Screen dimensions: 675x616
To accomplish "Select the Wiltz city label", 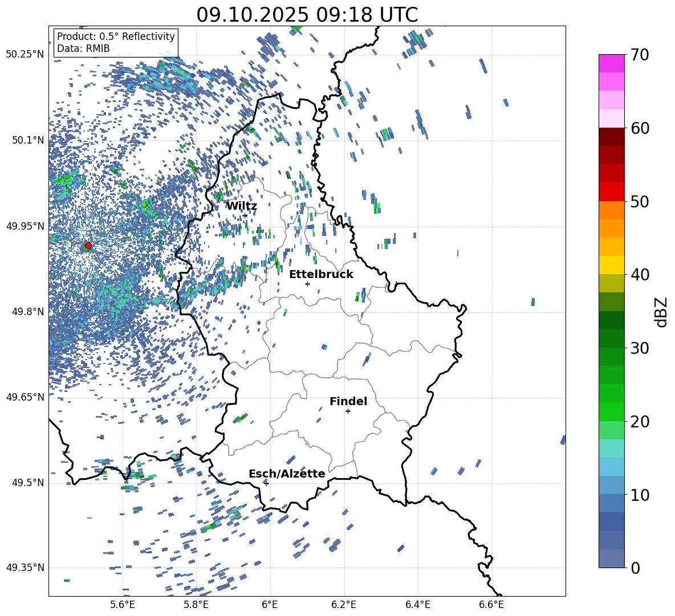I will coord(242,206).
